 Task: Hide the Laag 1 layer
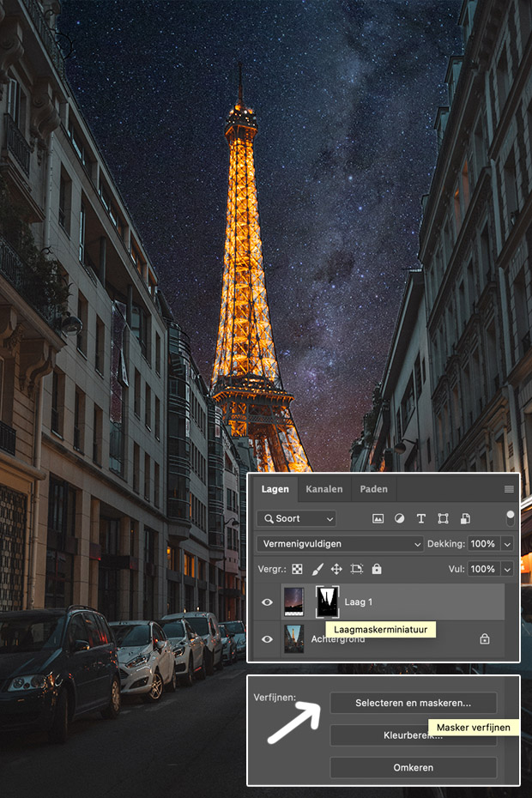[x=267, y=602]
